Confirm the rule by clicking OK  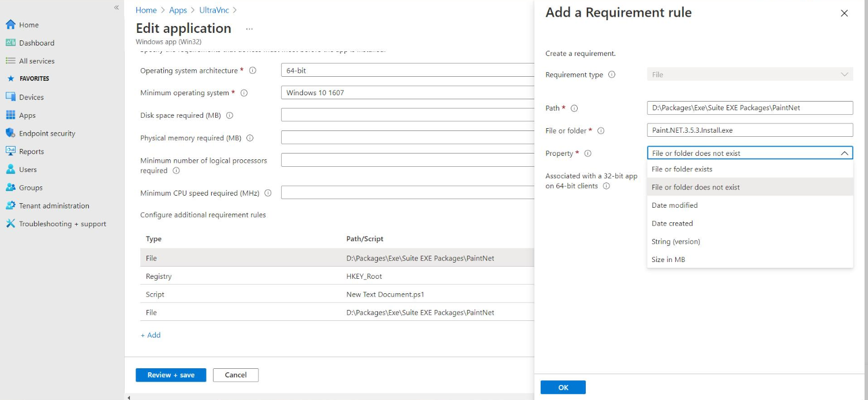[563, 387]
